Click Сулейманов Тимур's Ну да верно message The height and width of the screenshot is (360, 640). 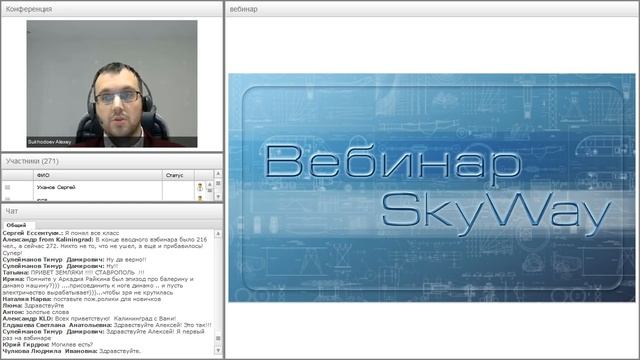coord(74,259)
